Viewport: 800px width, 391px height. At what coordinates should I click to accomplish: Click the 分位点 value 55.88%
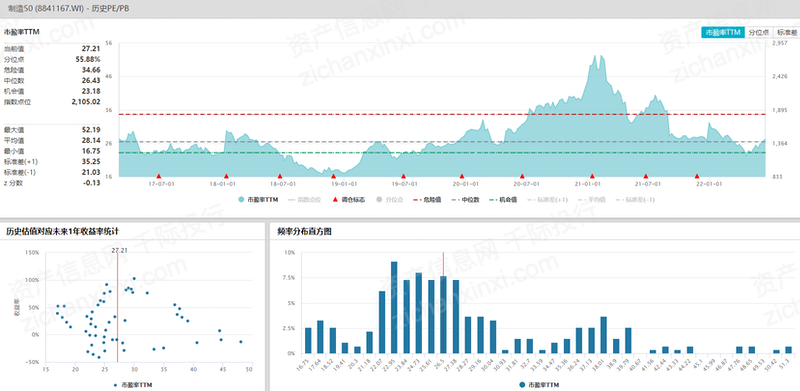click(x=88, y=59)
